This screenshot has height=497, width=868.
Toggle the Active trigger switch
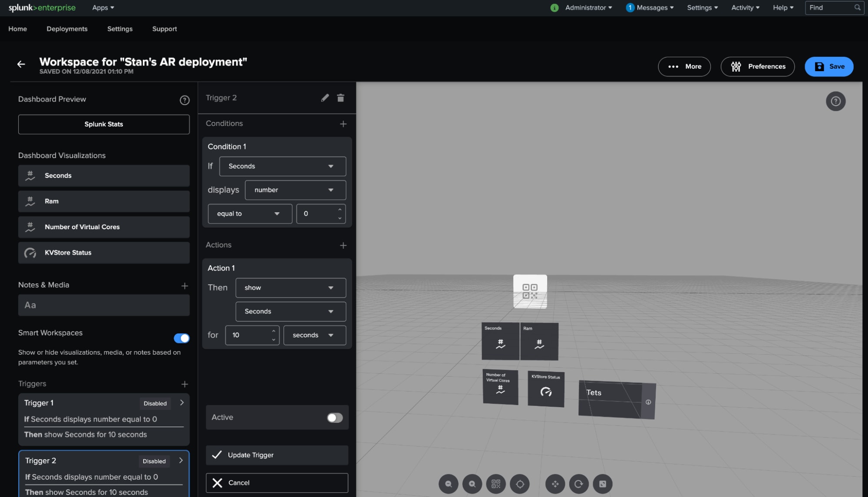335,418
